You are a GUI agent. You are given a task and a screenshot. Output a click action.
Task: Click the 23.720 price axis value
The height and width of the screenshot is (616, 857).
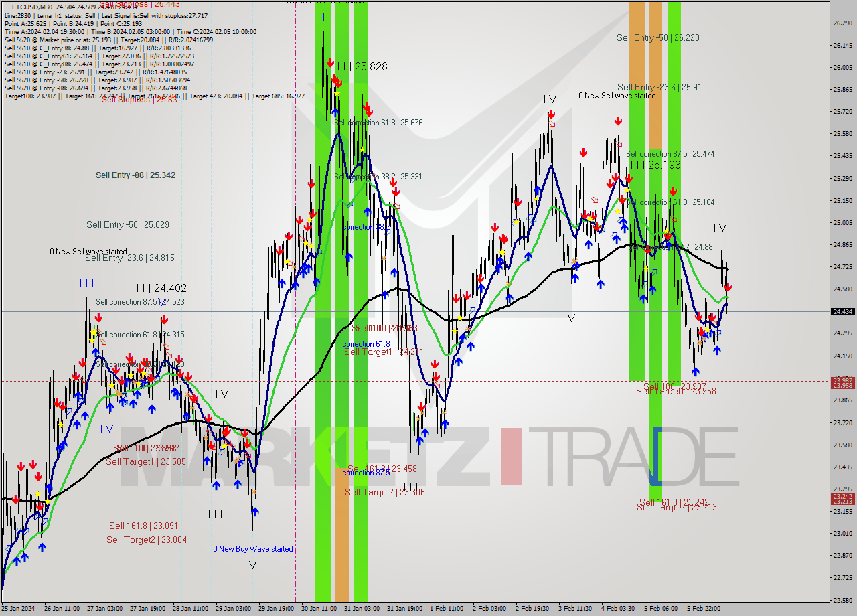tap(842, 422)
